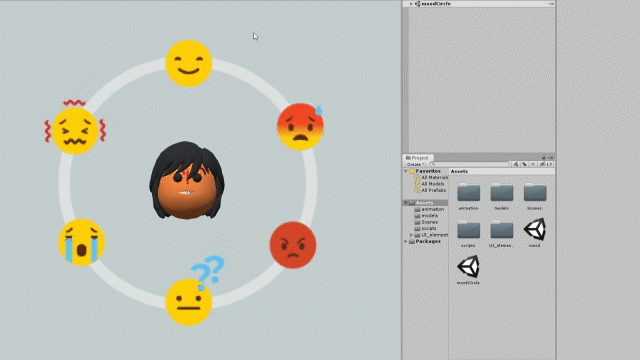Click the Packages folder label
The height and width of the screenshot is (360, 640).
428,241
